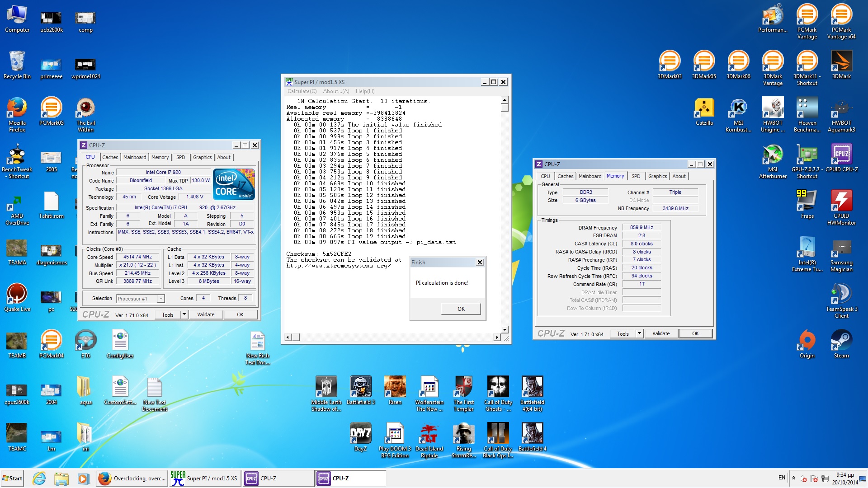Open the GPU-Z 0.7.7 shortcut

(x=807, y=161)
